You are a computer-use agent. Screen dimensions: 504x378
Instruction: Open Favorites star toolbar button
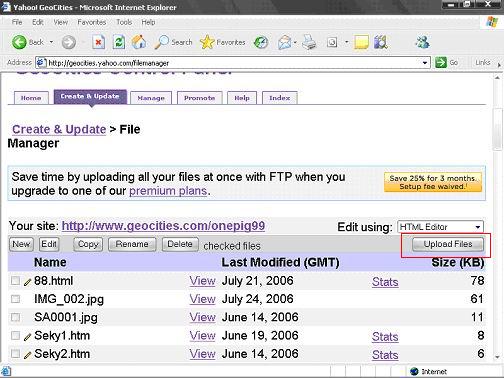pyautogui.click(x=222, y=42)
